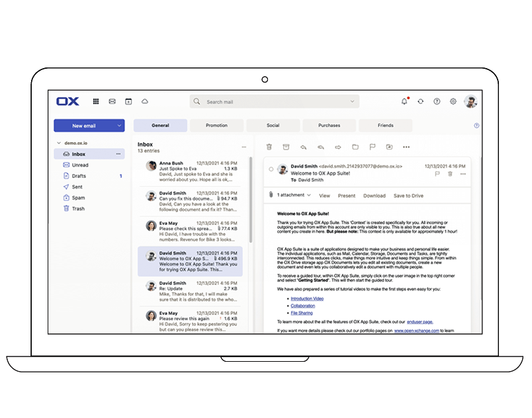
Task: Click the flag icon in the message header
Action: 437,174
